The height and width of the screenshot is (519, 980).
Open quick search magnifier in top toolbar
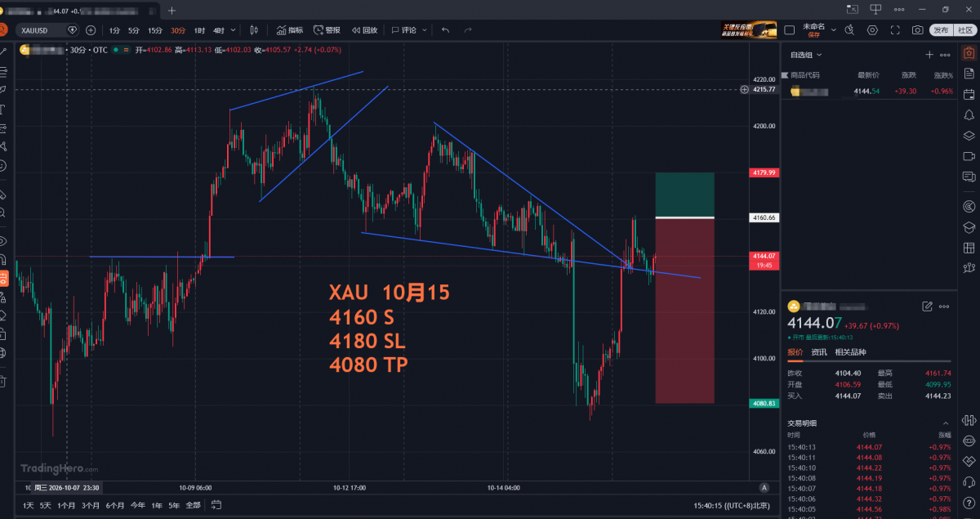pos(849,30)
